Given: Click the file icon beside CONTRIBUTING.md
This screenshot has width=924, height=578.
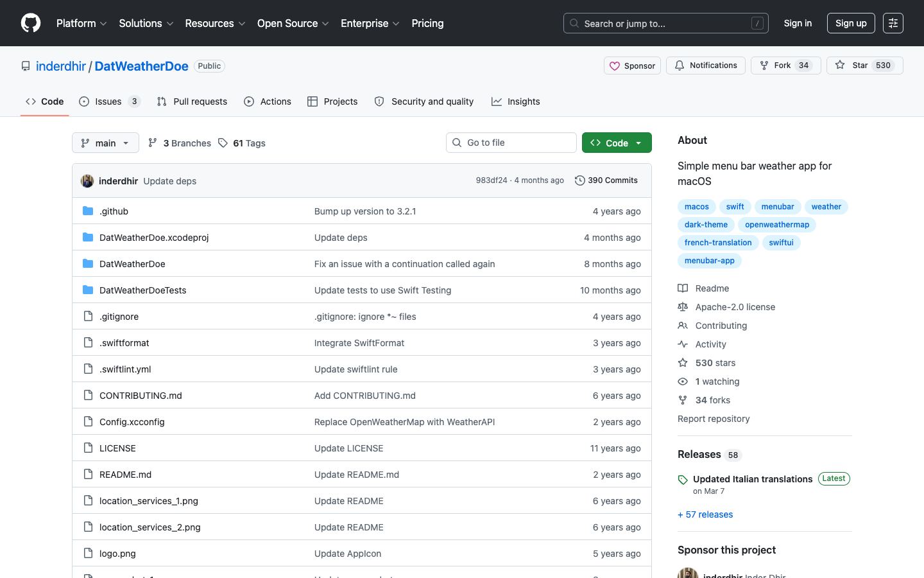Looking at the screenshot, I should pyautogui.click(x=88, y=396).
